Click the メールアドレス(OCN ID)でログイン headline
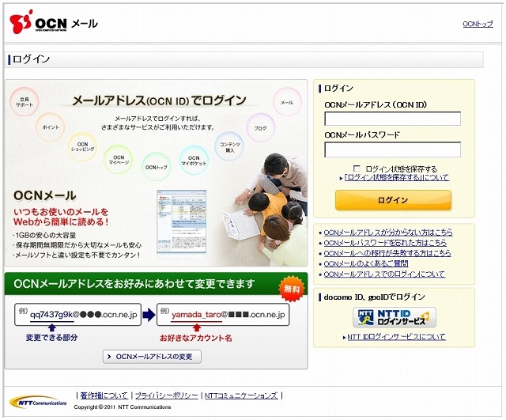The height and width of the screenshot is (420, 506). tap(159, 100)
